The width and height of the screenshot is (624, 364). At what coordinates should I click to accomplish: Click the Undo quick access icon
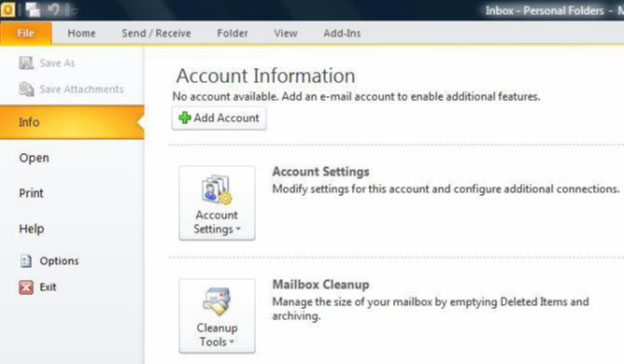click(53, 10)
